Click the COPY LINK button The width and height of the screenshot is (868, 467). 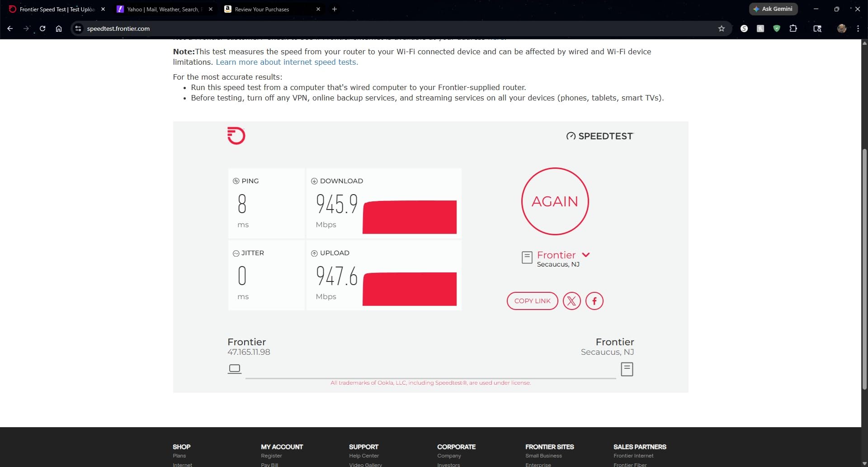pos(533,301)
